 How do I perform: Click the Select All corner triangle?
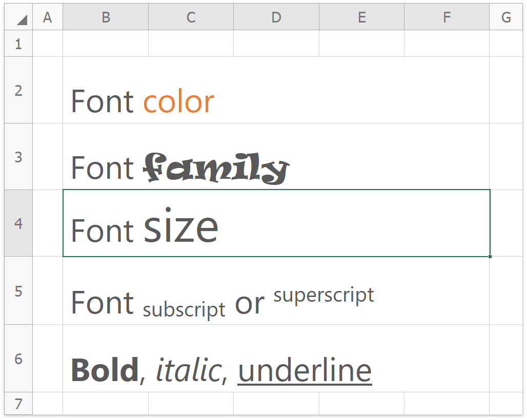click(21, 19)
